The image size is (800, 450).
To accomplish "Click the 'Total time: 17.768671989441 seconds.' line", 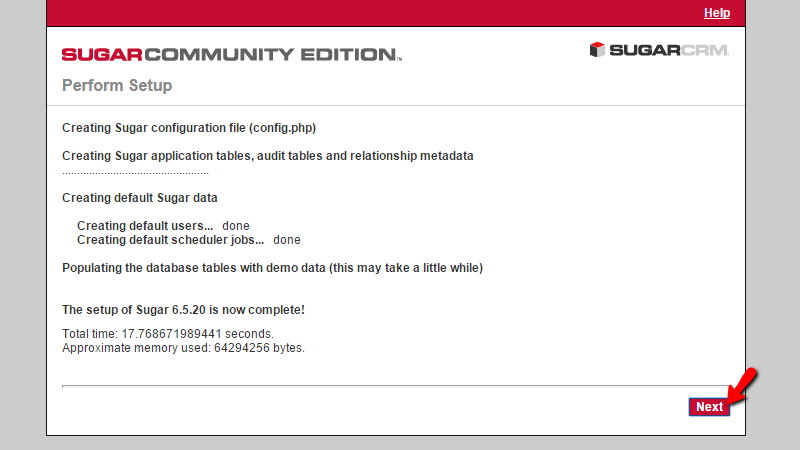I will pyautogui.click(x=168, y=334).
